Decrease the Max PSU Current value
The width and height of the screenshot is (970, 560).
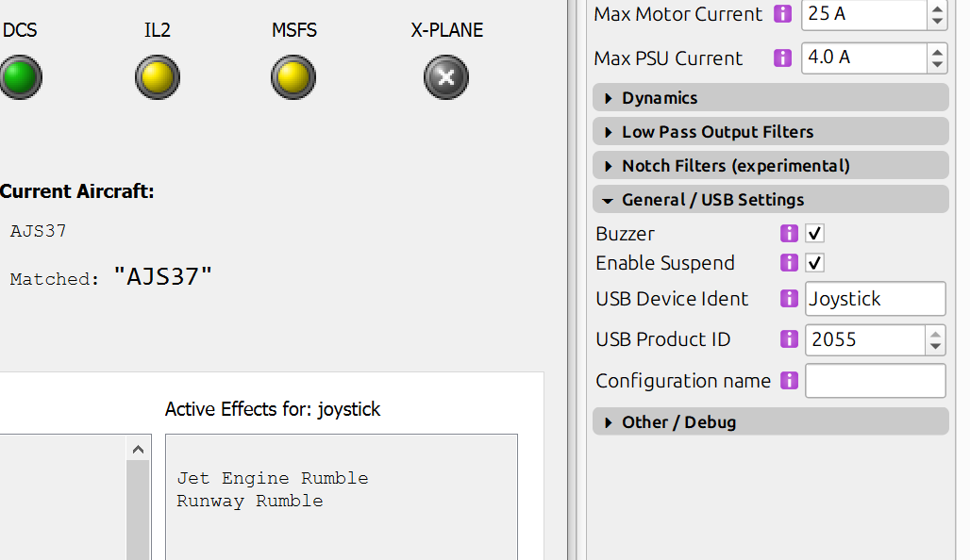pos(936,65)
